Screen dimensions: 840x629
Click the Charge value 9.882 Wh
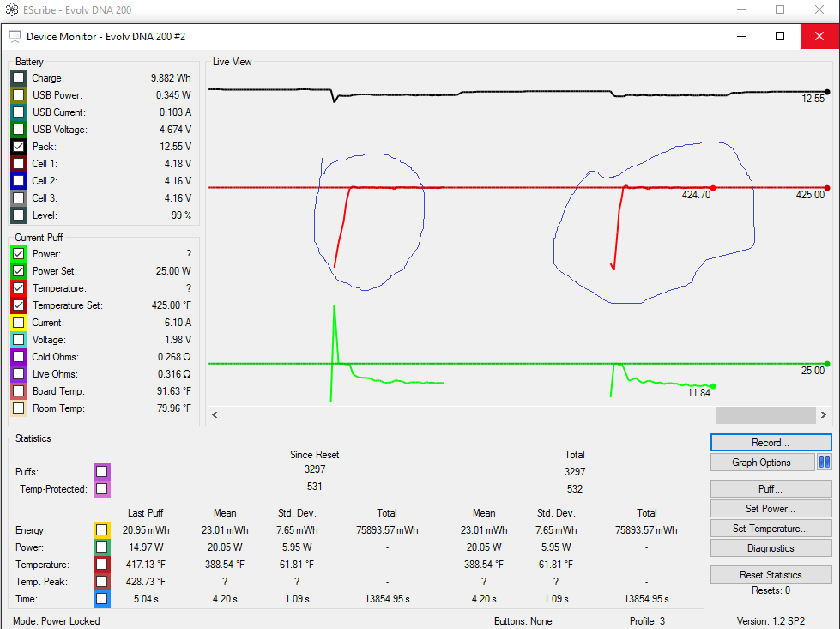click(171, 78)
